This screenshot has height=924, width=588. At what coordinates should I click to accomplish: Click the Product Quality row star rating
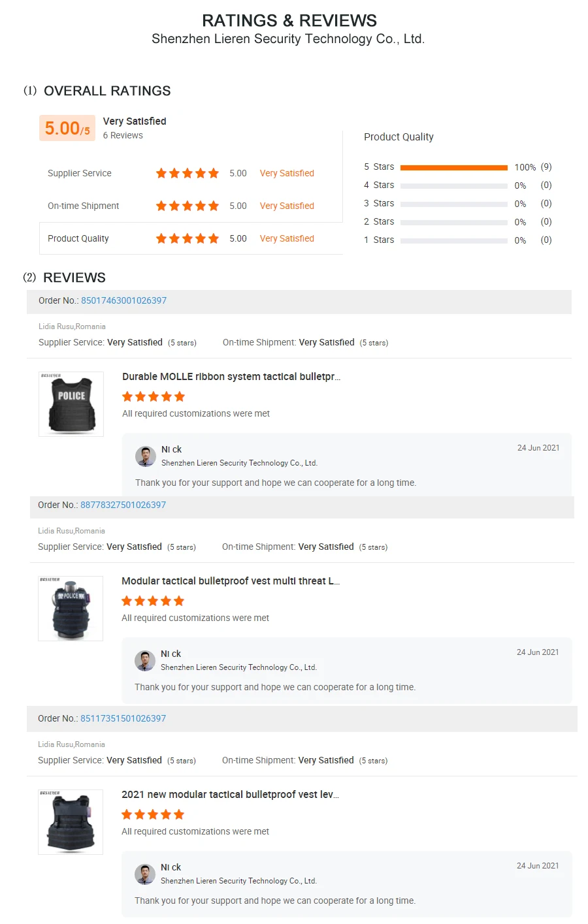click(187, 238)
